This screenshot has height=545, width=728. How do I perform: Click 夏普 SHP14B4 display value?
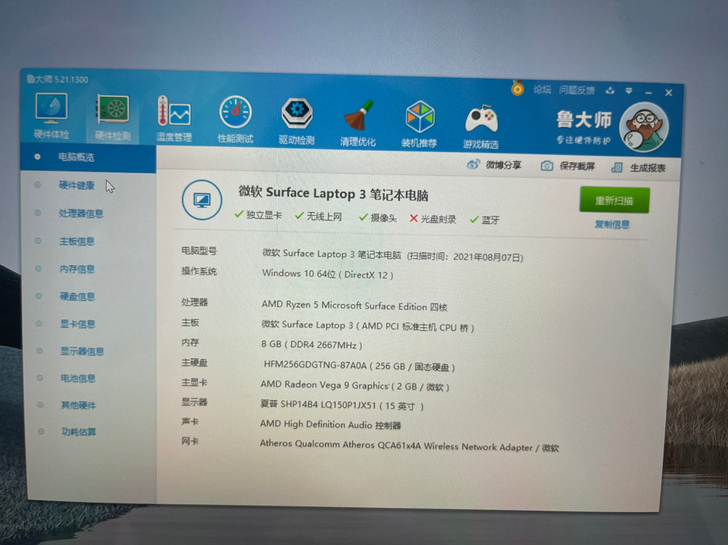click(342, 405)
